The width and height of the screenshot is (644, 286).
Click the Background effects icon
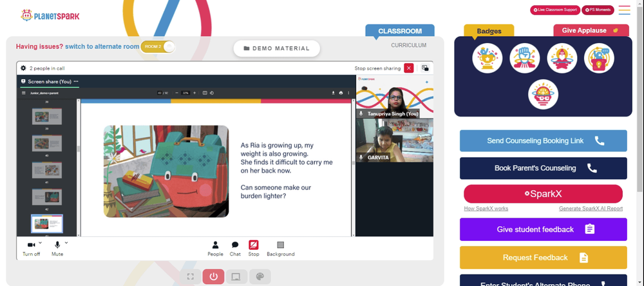tap(281, 245)
